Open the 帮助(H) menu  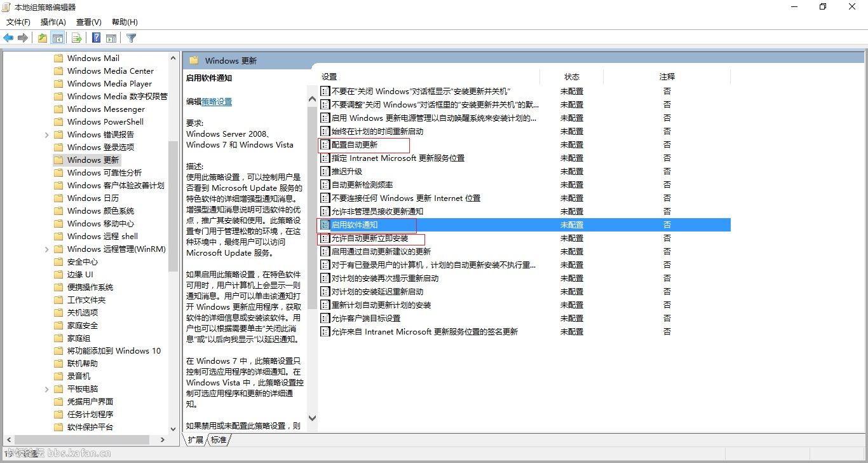pyautogui.click(x=125, y=22)
